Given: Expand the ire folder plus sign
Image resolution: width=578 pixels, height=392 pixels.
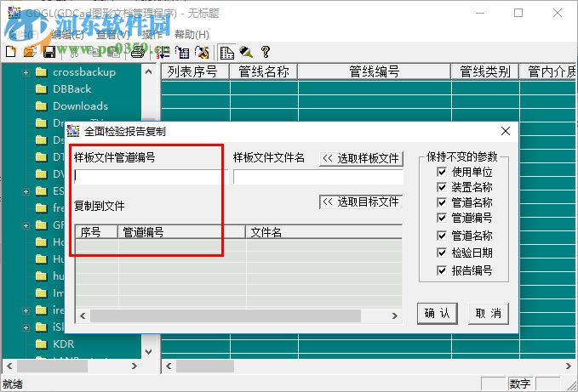Looking at the screenshot, I should pos(26,310).
